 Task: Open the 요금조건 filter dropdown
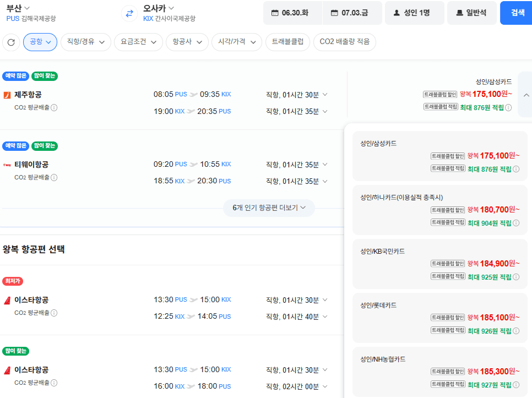click(138, 42)
